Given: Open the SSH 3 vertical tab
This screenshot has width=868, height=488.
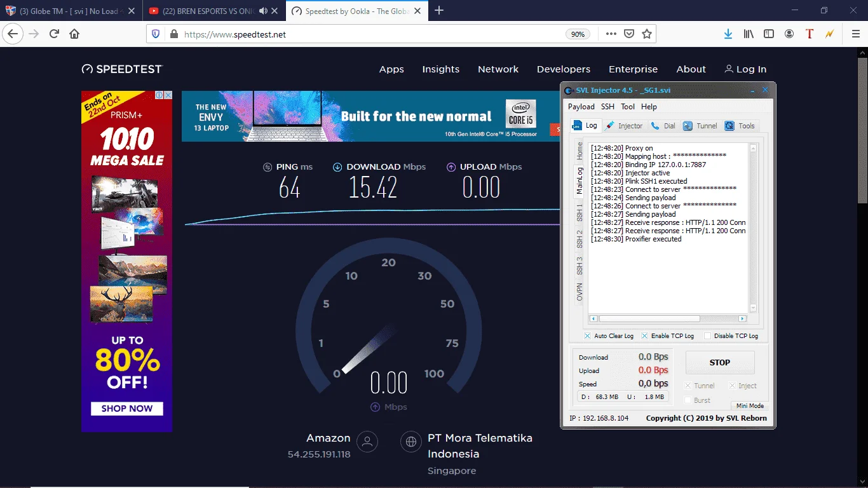Looking at the screenshot, I should [580, 266].
